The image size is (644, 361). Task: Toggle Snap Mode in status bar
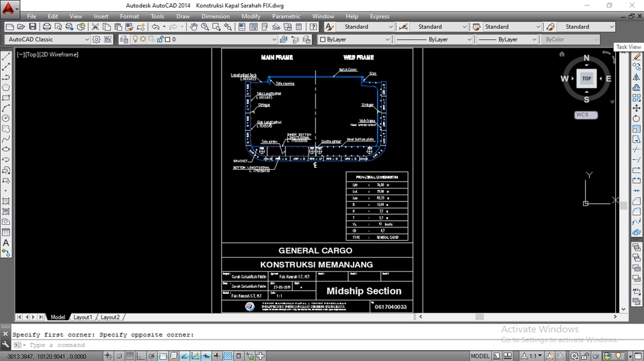pyautogui.click(x=119, y=356)
